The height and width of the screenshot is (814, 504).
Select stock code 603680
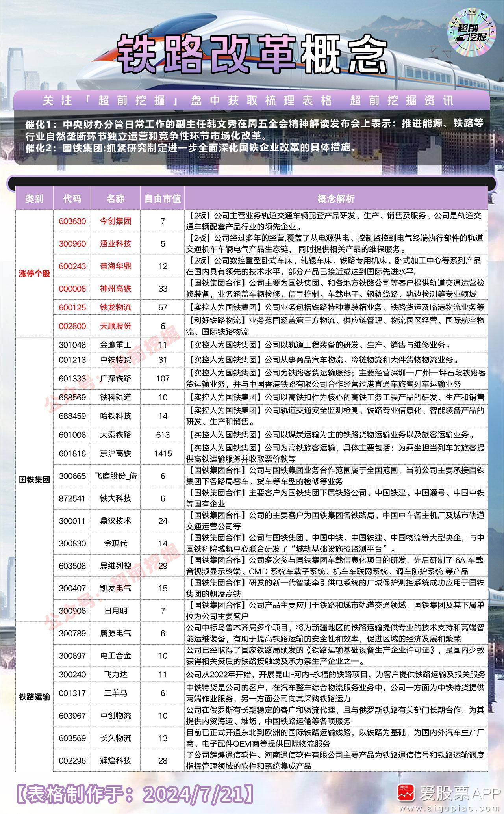tap(72, 221)
